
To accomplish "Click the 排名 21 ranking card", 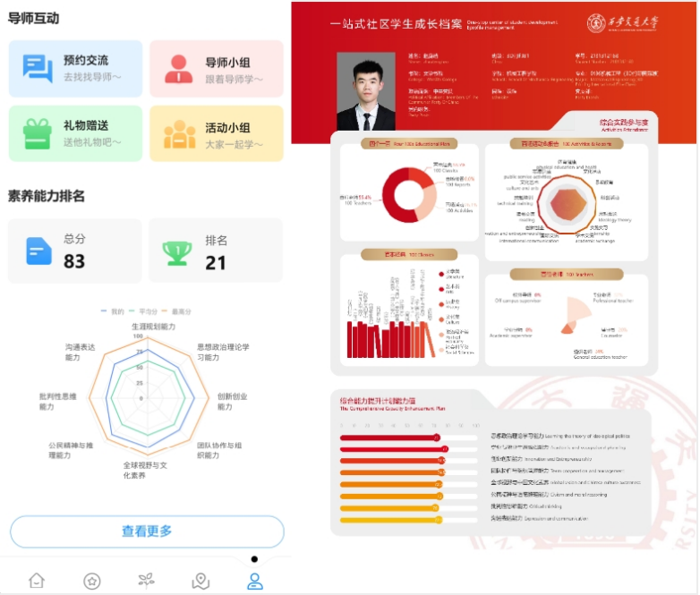I will tap(215, 251).
